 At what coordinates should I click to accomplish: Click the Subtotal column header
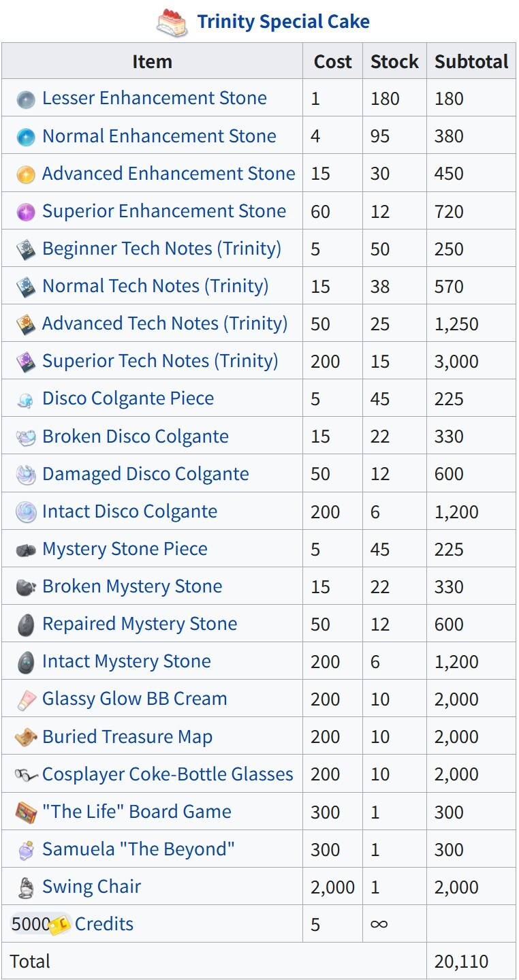[x=471, y=61]
